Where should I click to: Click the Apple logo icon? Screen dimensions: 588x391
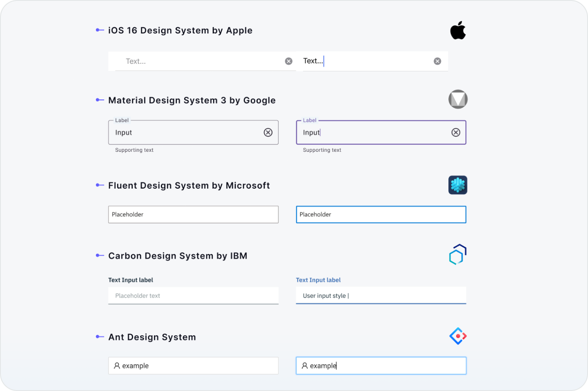(x=458, y=30)
